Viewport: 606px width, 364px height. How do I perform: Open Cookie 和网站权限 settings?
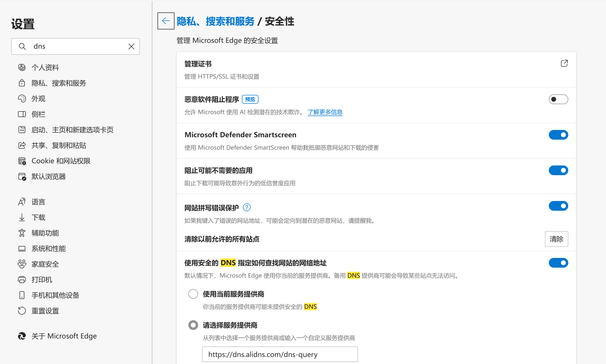coord(61,161)
